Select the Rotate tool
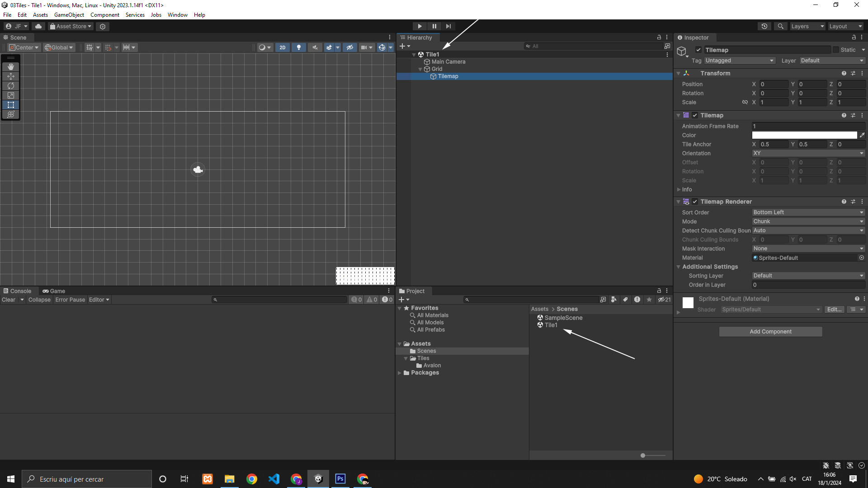Screen dimensions: 868x488 point(11,86)
